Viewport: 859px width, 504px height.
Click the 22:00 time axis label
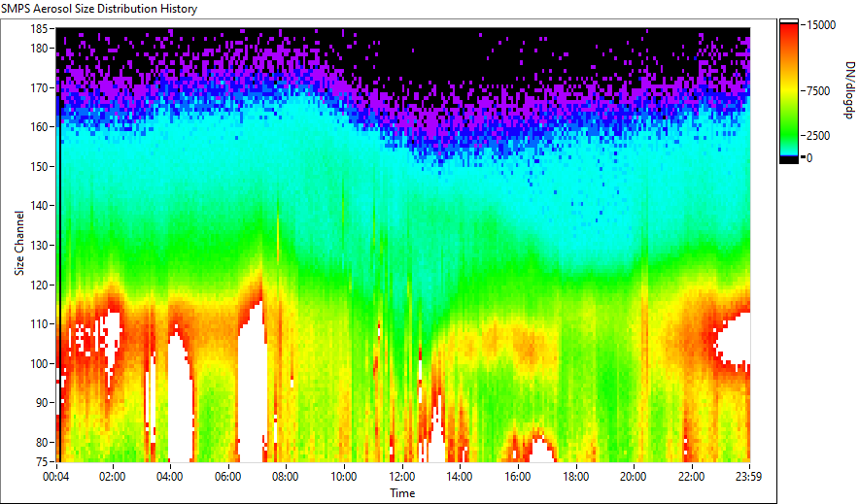(x=691, y=477)
